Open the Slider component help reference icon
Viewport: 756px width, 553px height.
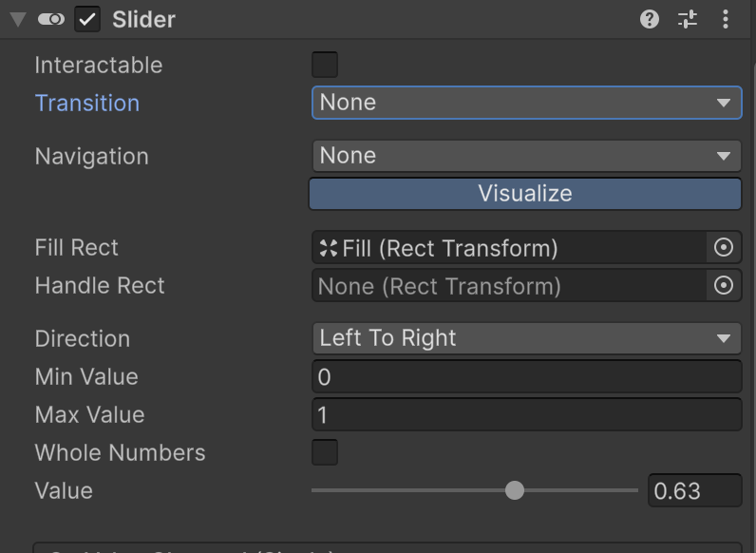650,19
